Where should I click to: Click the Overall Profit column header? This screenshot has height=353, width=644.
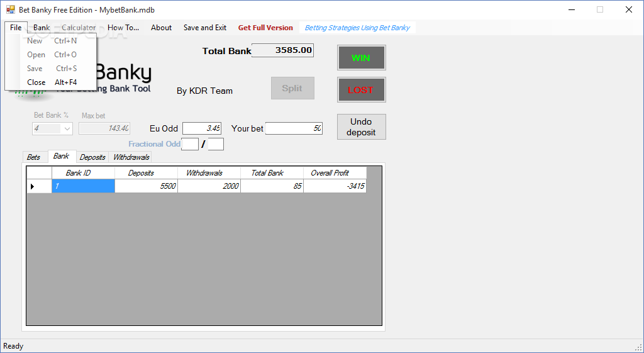click(x=335, y=173)
